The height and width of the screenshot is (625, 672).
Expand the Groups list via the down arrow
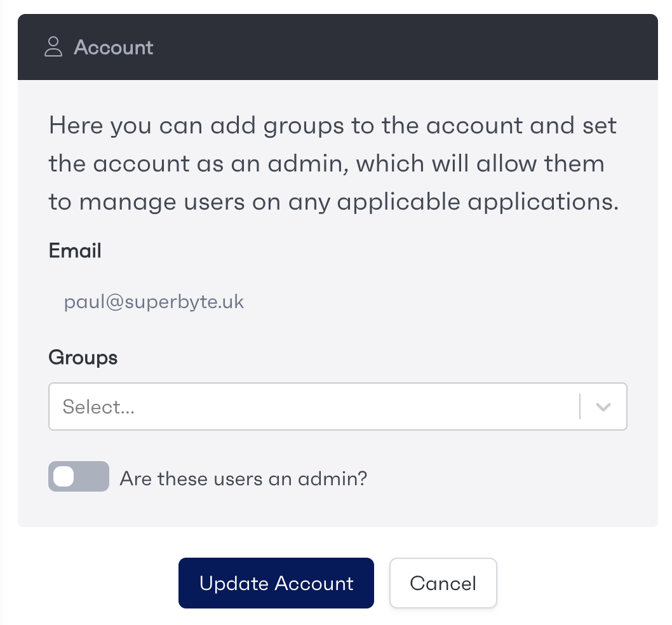coord(603,407)
